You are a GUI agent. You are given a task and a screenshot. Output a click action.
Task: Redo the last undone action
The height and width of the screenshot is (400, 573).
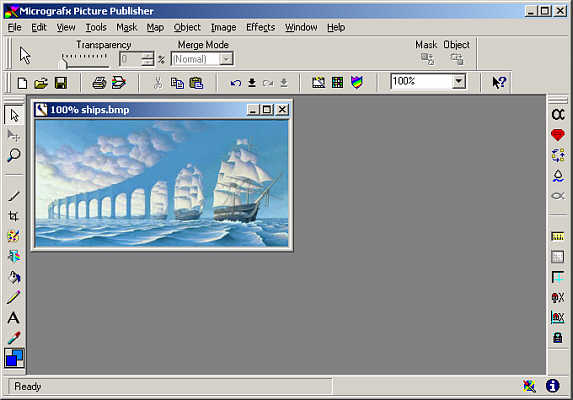(x=268, y=83)
